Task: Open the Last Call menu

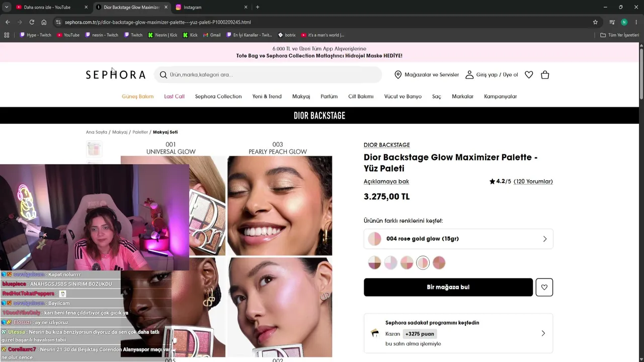Action: click(x=174, y=97)
